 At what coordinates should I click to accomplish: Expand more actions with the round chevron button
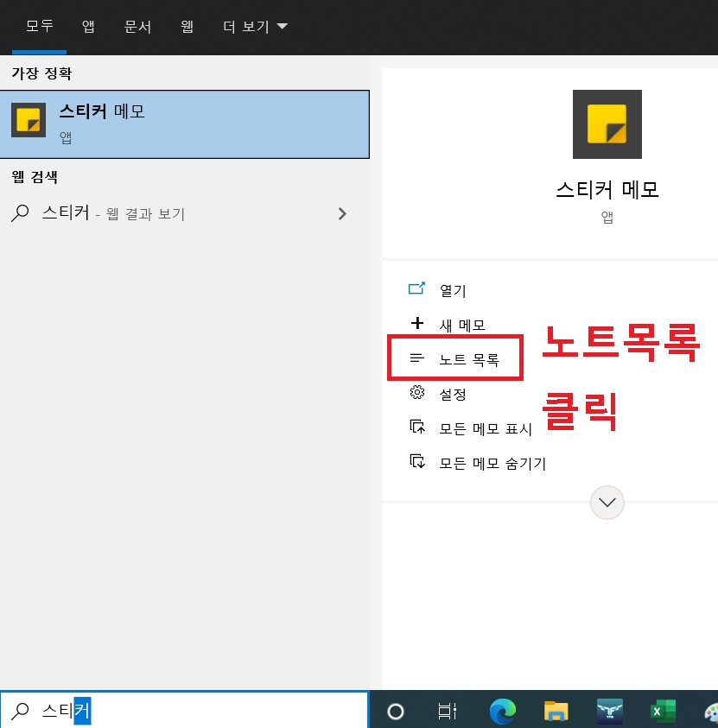[x=607, y=503]
